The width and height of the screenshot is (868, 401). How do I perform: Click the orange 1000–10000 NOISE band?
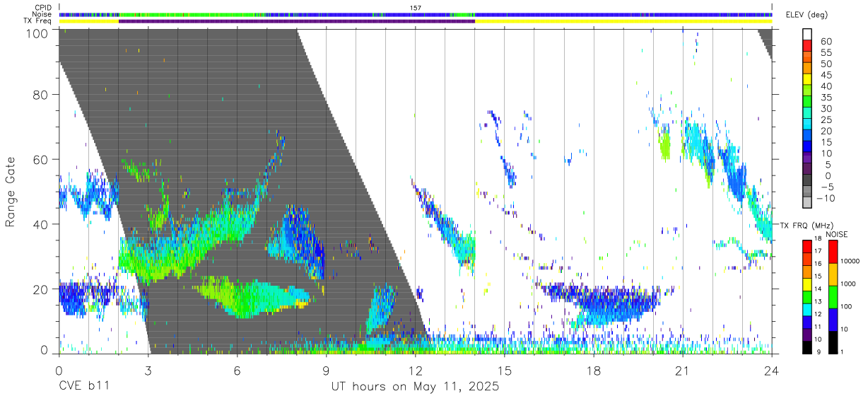tap(832, 274)
